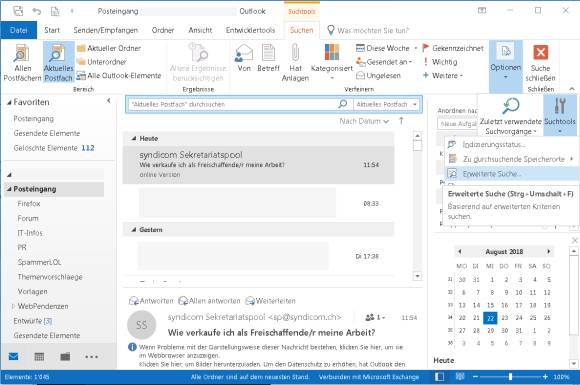Click Antworten to reply
Image resolution: width=580 pixels, height=385 pixels.
151,301
